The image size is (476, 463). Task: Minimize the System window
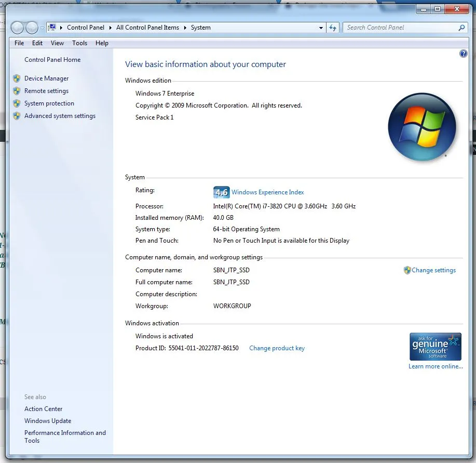click(424, 9)
